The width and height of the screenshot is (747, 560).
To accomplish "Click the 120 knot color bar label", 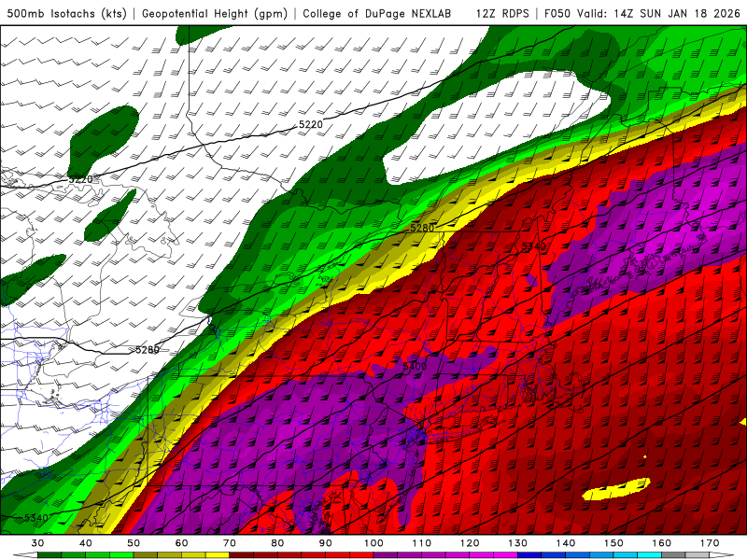I will (470, 543).
